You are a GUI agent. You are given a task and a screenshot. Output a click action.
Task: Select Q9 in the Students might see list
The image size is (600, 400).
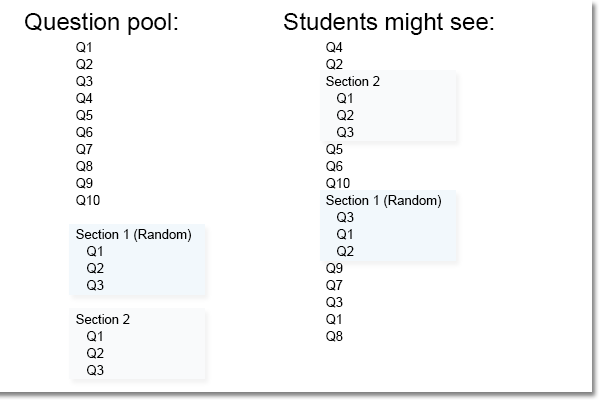pos(334,268)
